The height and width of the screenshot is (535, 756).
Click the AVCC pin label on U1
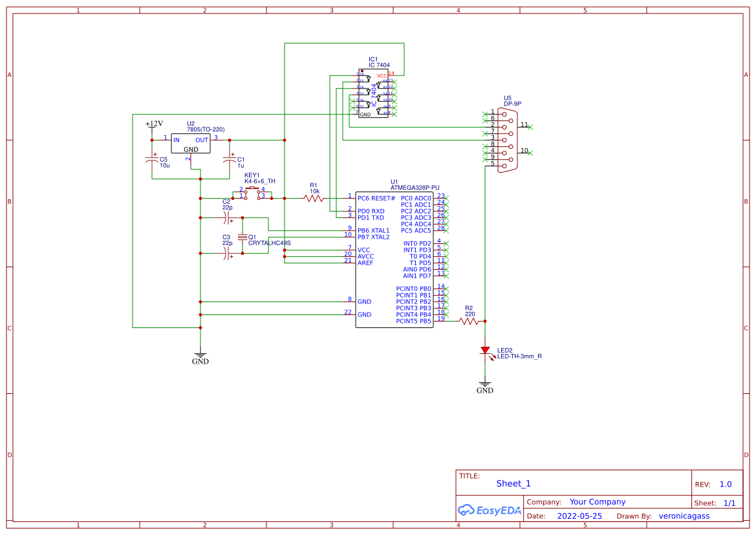[365, 257]
